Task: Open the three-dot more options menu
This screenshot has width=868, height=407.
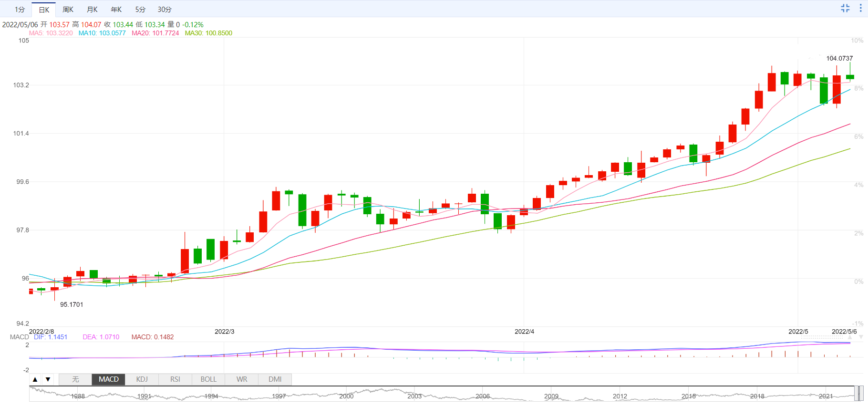Action: pyautogui.click(x=861, y=8)
